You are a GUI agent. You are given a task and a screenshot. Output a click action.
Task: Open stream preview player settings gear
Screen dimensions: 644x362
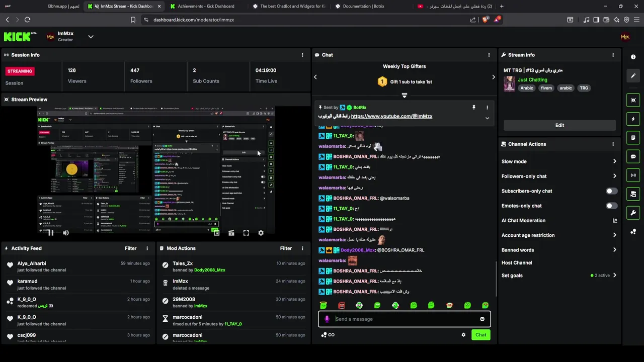[x=261, y=233]
